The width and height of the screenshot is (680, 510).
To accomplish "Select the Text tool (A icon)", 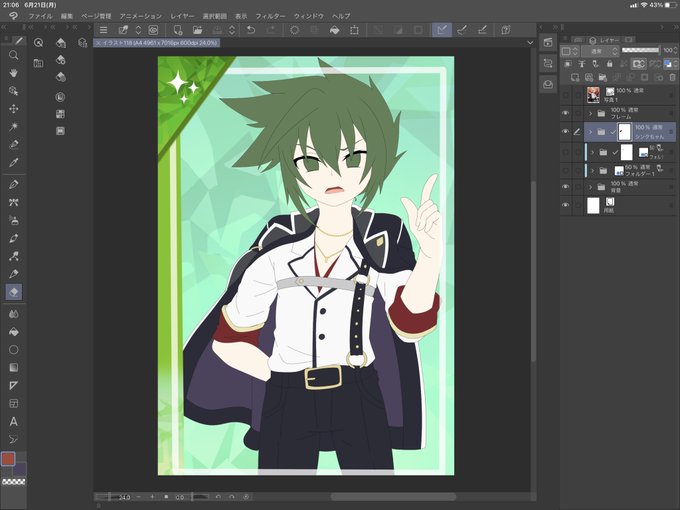I will pyautogui.click(x=13, y=422).
